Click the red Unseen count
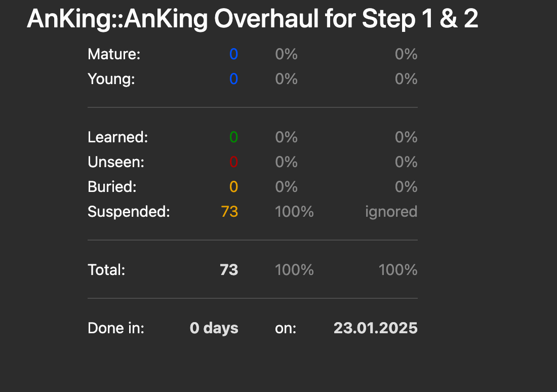This screenshot has width=557, height=392. coord(233,162)
